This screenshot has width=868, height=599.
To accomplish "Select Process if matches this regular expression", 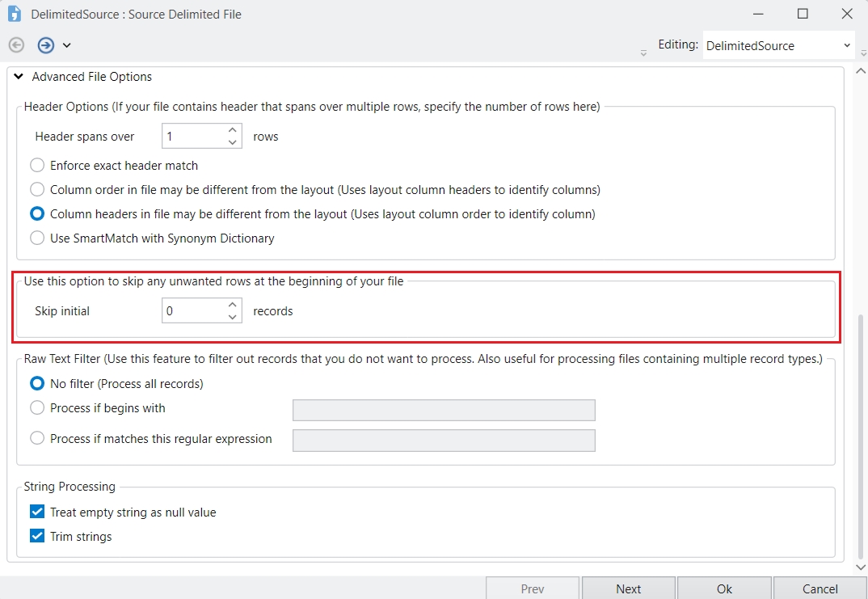I will click(37, 439).
